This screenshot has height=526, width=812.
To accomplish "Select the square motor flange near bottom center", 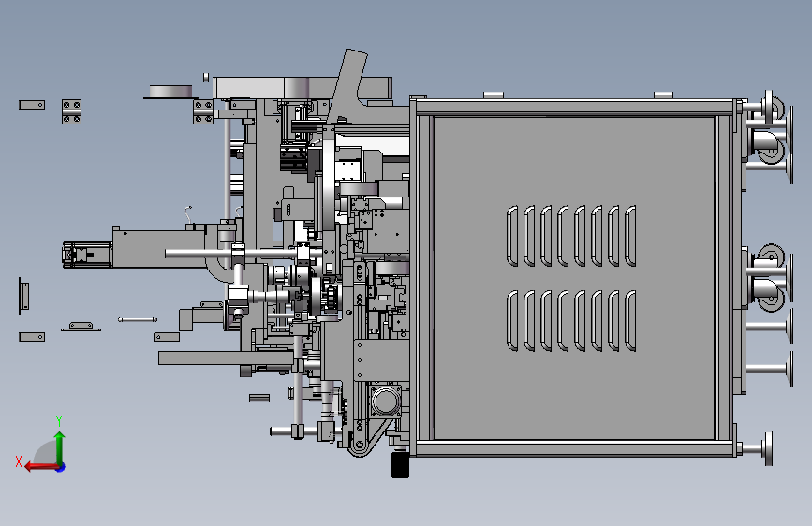I will (x=386, y=401).
